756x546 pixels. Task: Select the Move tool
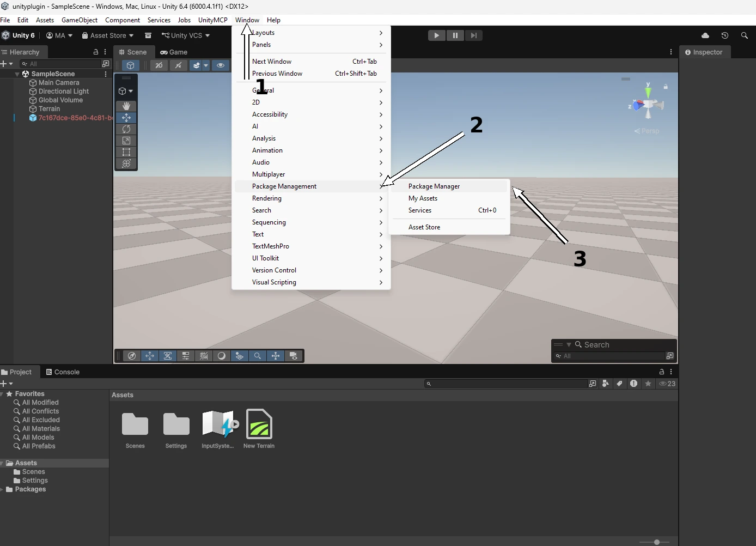click(x=126, y=118)
